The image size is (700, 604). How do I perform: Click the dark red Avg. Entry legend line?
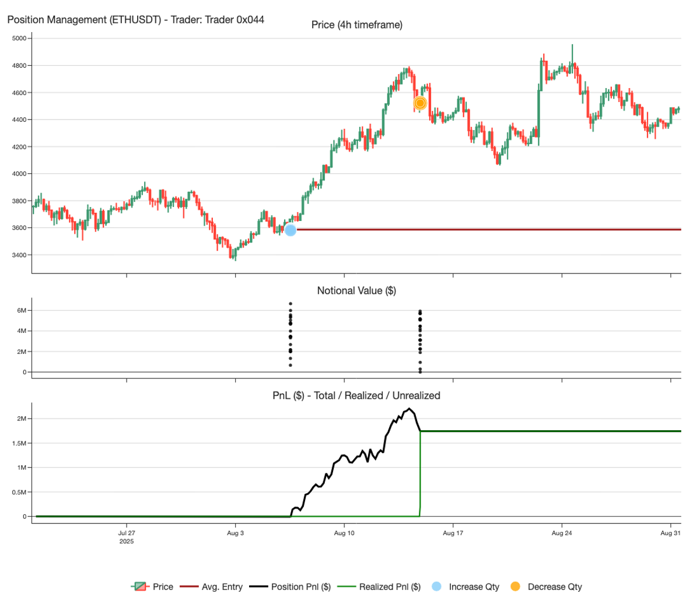pyautogui.click(x=188, y=587)
